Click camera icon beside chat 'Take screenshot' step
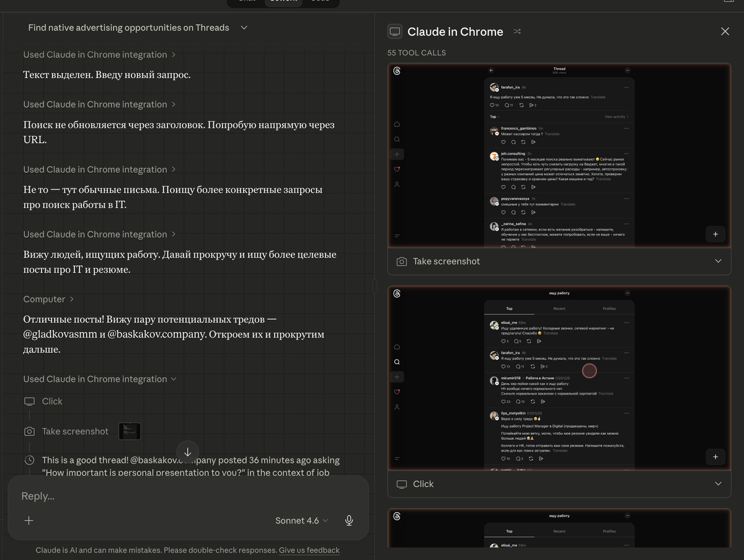 (x=29, y=431)
